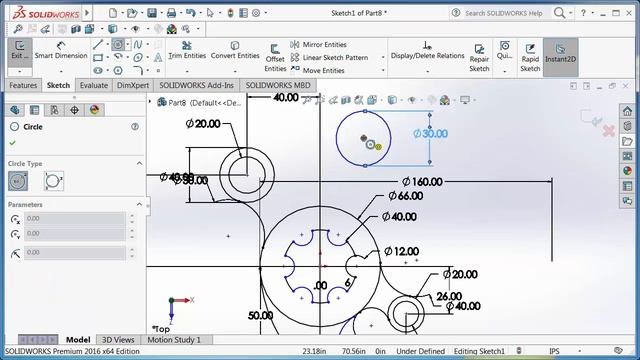Select the Ellipse sketch tool
This screenshot has width=640, height=360.
click(138, 58)
